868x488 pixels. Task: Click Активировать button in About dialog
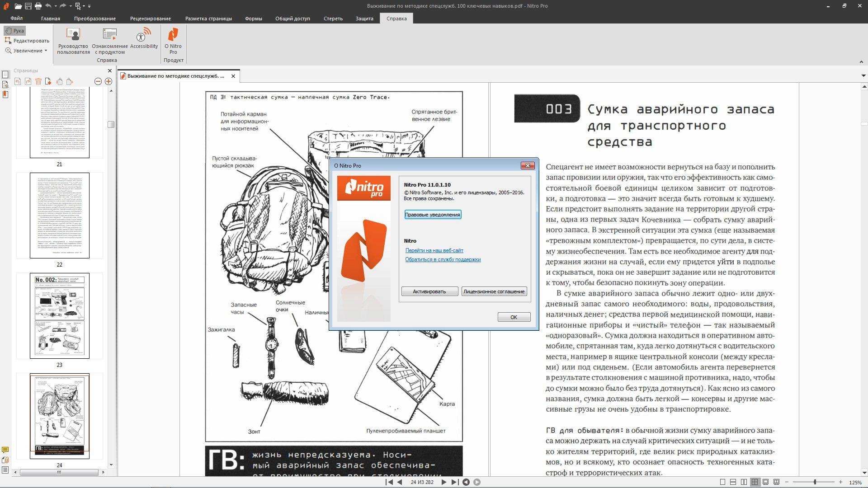(429, 291)
